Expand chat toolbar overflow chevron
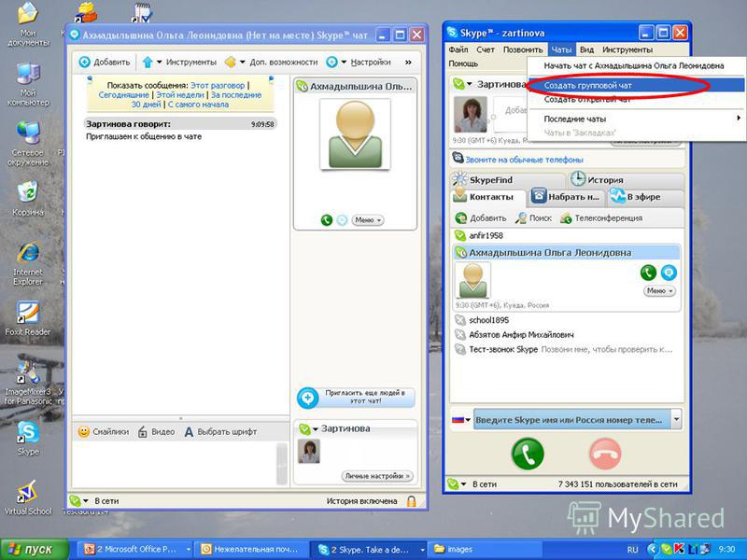Viewport: 747px width, 560px height. [408, 63]
